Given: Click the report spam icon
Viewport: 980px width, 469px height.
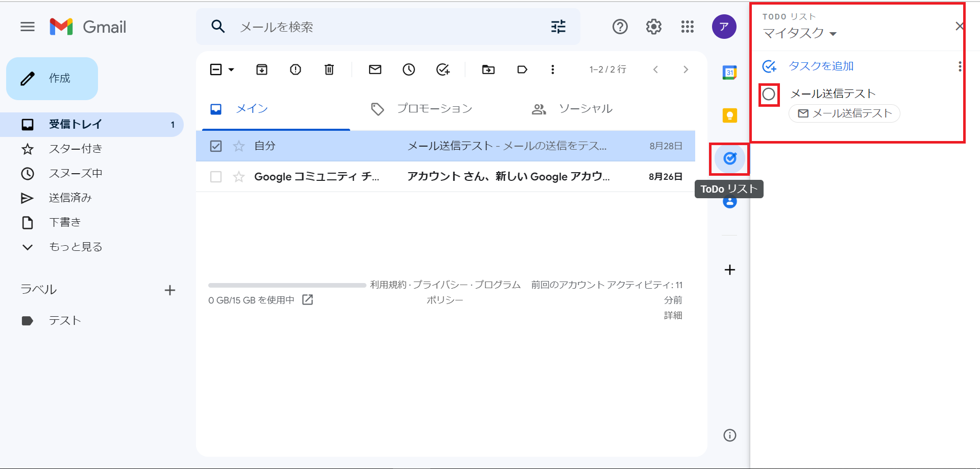Looking at the screenshot, I should [296, 69].
